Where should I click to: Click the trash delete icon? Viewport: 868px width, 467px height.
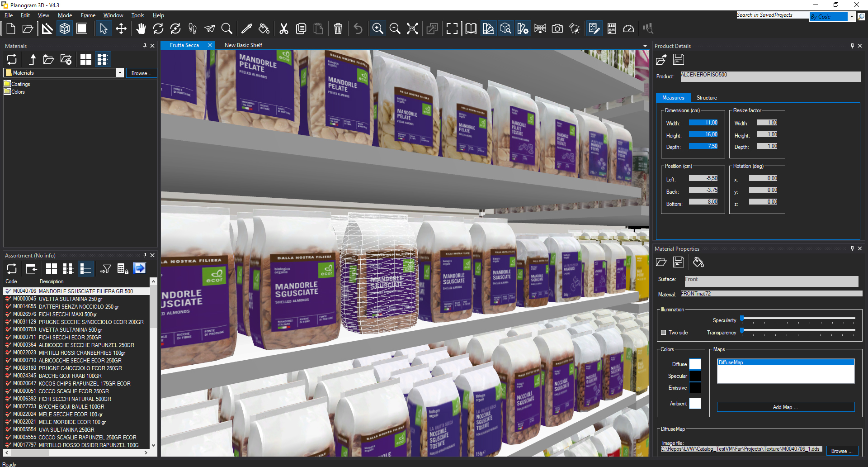pos(338,29)
